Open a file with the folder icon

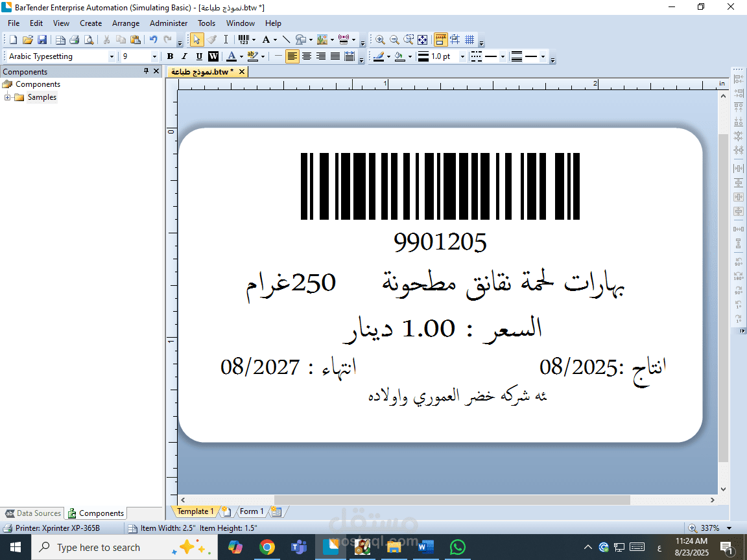tap(28, 40)
